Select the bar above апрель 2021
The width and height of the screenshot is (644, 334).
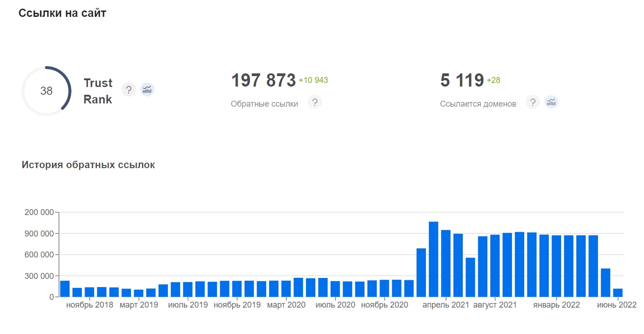[446, 263]
